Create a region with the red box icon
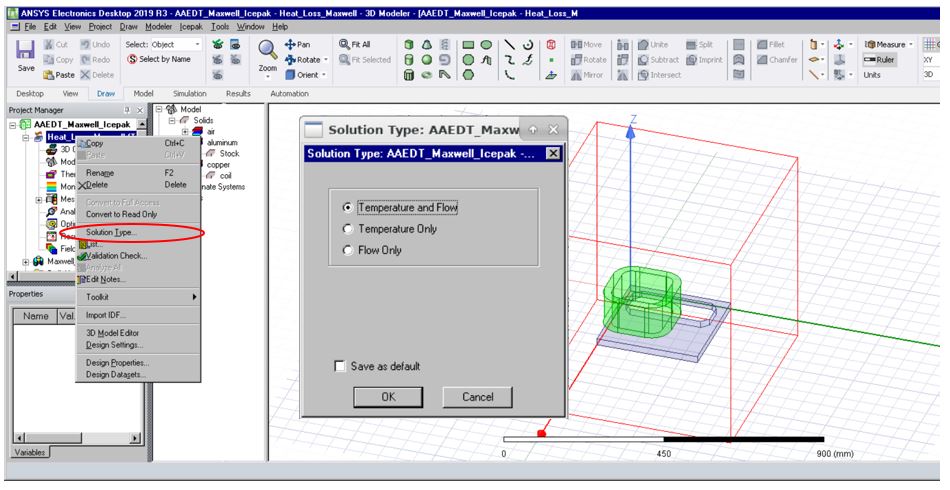 551,44
